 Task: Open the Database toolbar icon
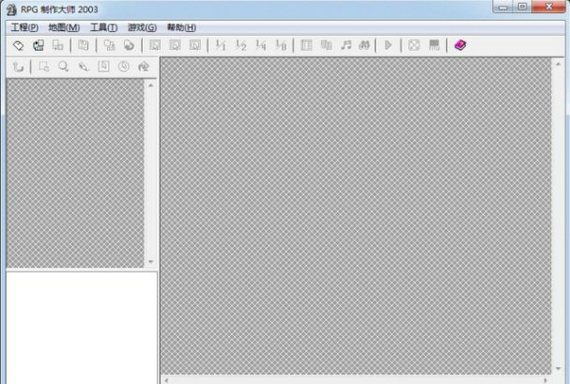pyautogui.click(x=306, y=45)
